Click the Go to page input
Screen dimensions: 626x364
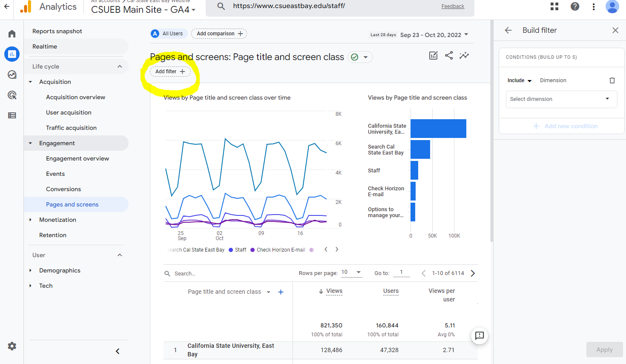(x=401, y=272)
